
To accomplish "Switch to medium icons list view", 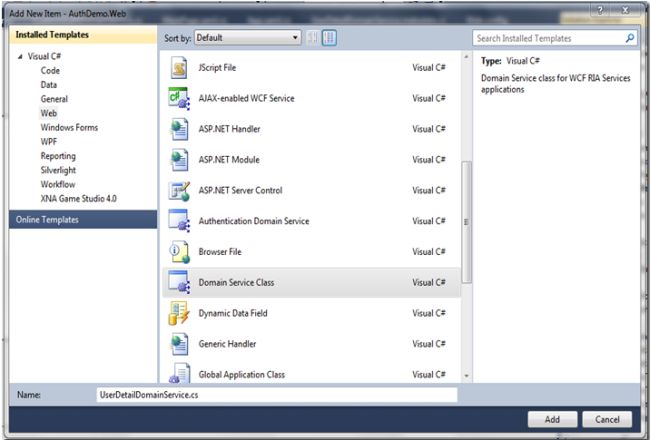I will [329, 38].
